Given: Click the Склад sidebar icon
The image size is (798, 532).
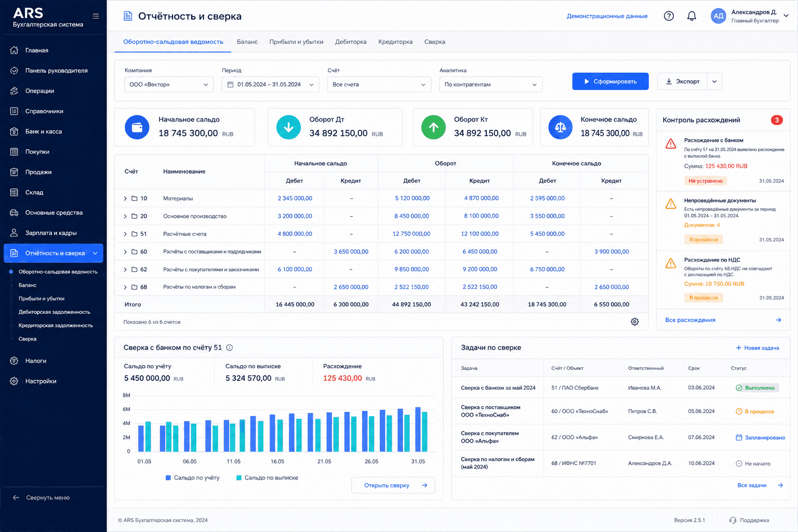Looking at the screenshot, I should pyautogui.click(x=14, y=192).
